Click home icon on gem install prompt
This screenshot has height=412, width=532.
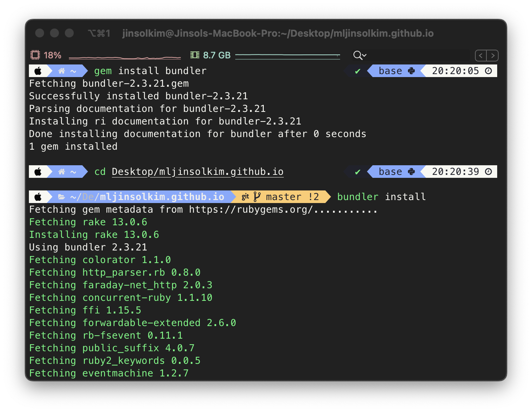tap(62, 71)
